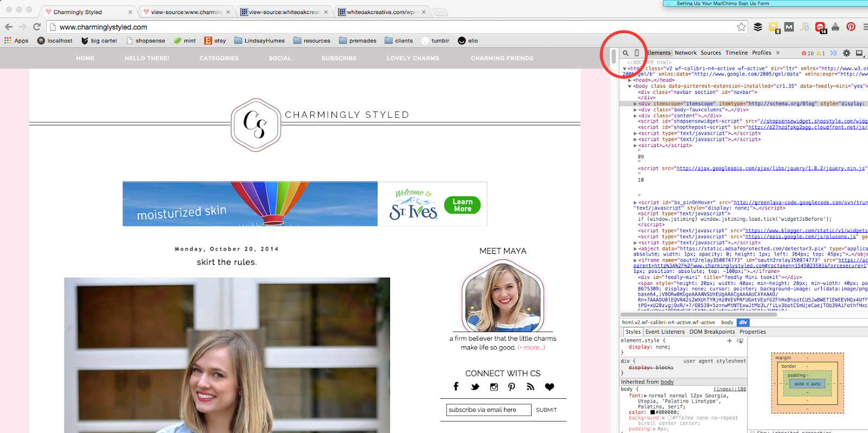Click the DevTools dock side icon
The image size is (868, 433).
859,53
